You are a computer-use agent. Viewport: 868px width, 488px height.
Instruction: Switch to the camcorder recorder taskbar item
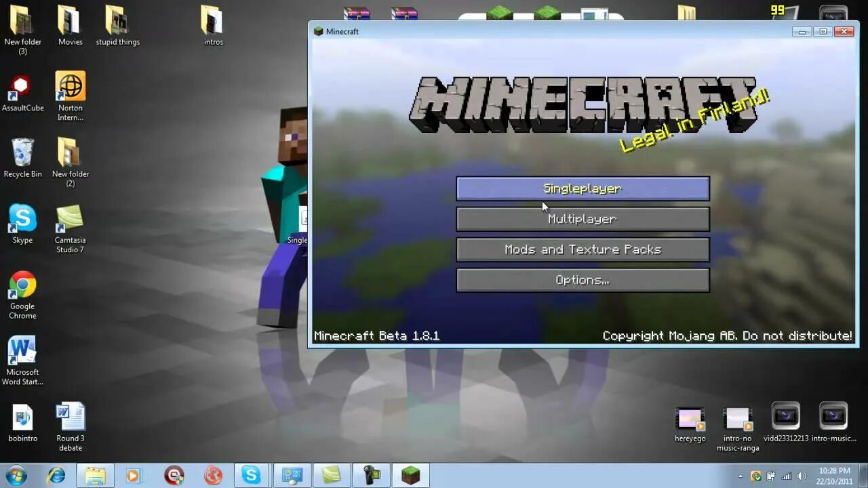coord(371,476)
